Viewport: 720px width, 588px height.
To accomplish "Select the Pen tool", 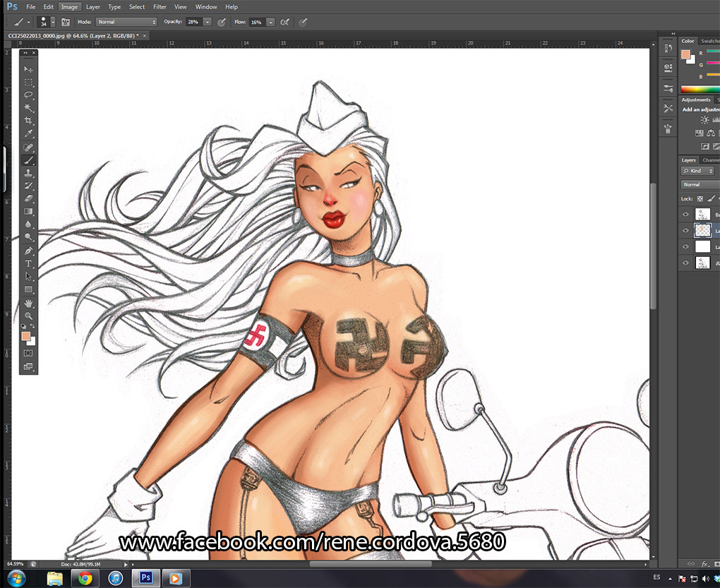I will pyautogui.click(x=28, y=251).
